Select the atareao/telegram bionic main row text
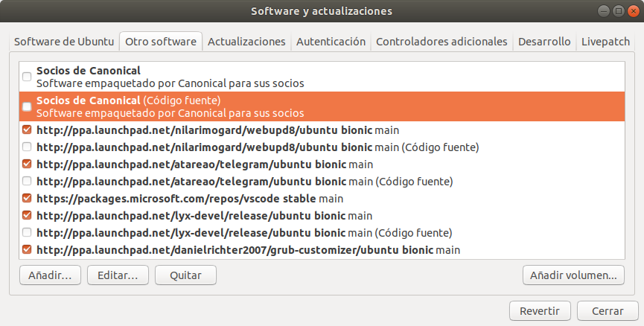The image size is (644, 326). 205,164
